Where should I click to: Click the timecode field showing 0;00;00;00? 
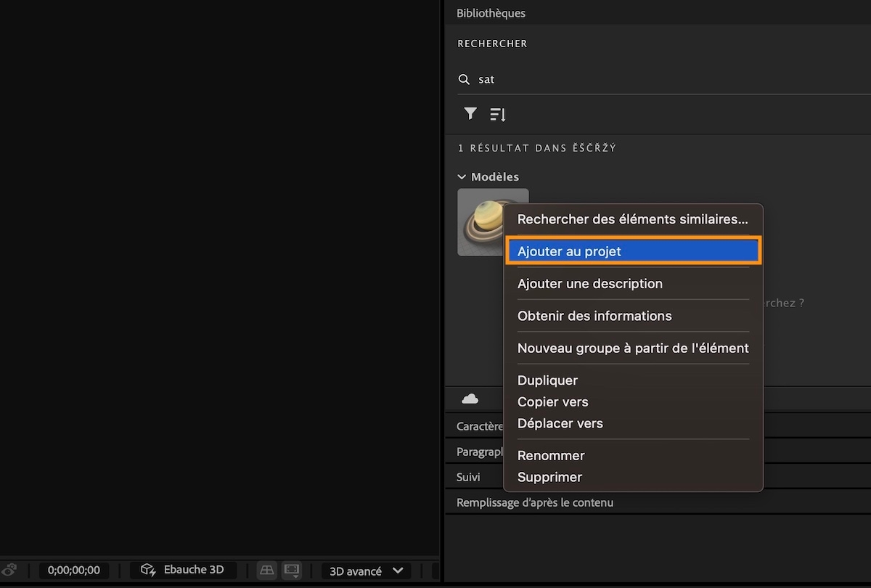coord(73,570)
